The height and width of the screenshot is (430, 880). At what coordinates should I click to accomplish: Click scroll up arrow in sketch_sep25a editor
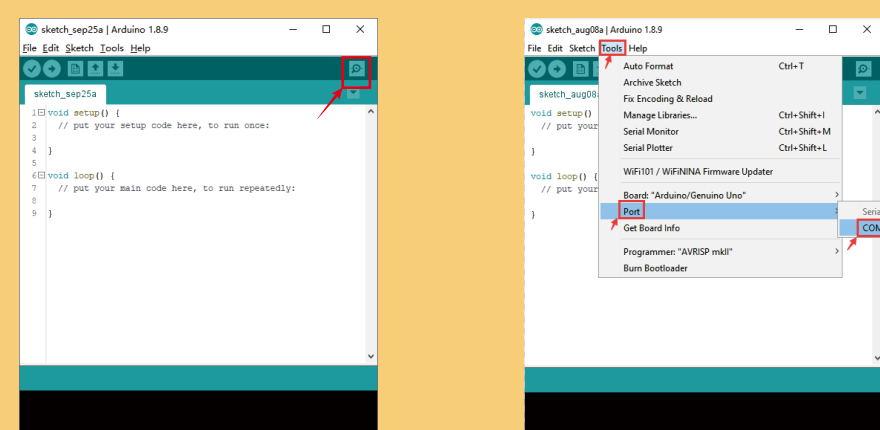[x=370, y=112]
